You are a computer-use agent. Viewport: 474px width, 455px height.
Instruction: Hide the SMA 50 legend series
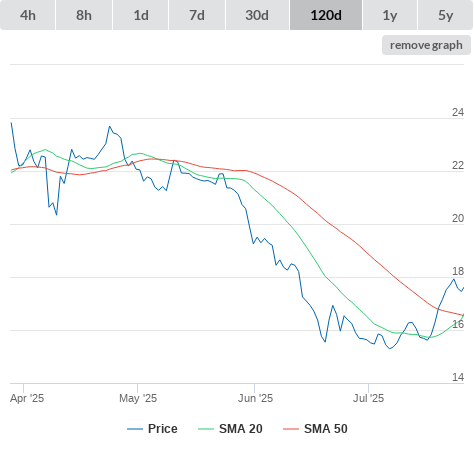coord(315,429)
